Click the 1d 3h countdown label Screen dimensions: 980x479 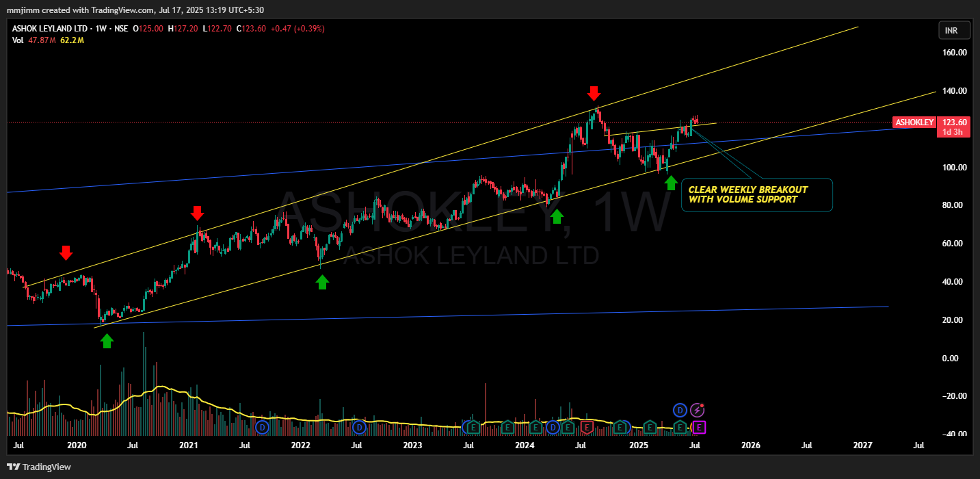coord(953,132)
